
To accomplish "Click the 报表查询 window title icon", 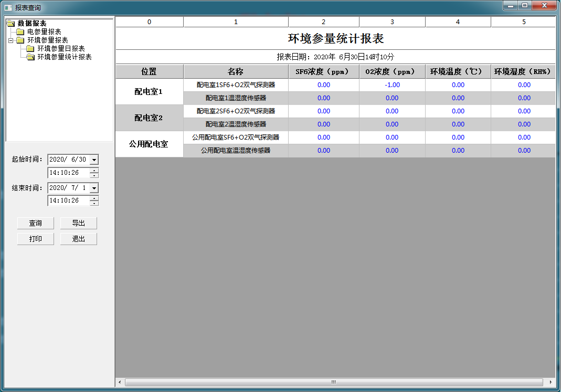I will point(8,7).
